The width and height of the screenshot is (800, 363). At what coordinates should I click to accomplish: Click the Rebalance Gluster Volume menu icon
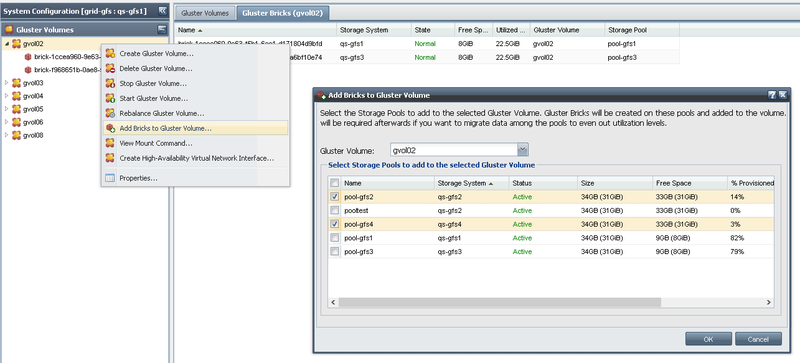pyautogui.click(x=110, y=113)
